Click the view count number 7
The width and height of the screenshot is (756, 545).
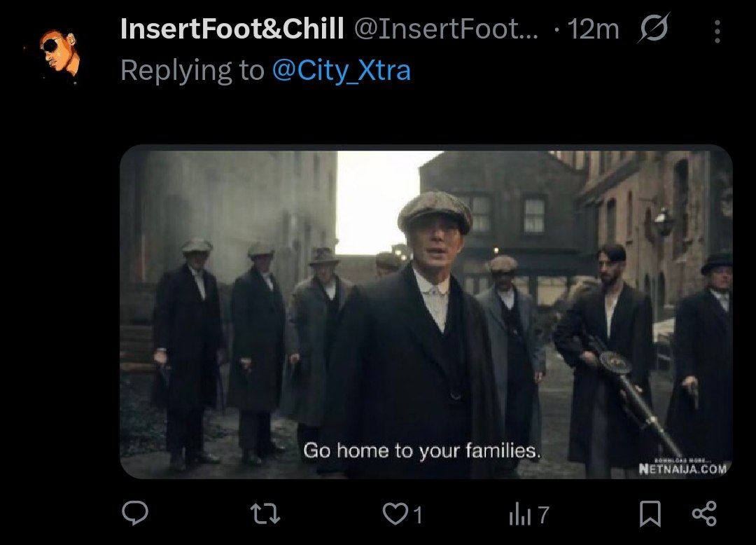click(543, 516)
